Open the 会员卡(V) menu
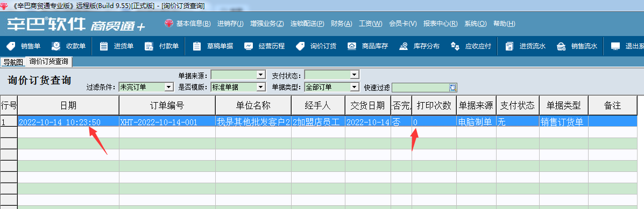 click(x=403, y=23)
